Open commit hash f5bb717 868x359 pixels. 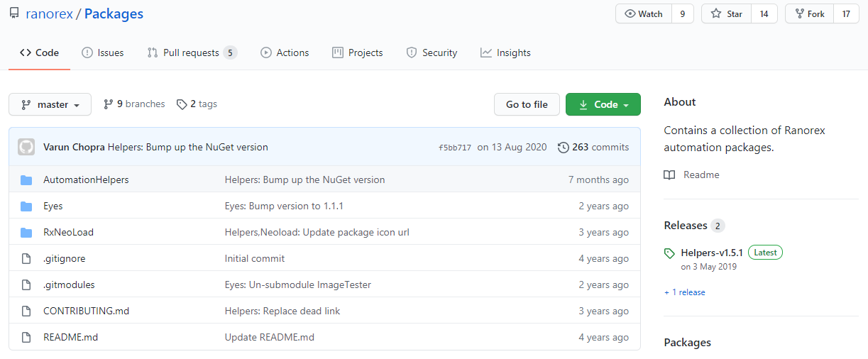(x=455, y=148)
